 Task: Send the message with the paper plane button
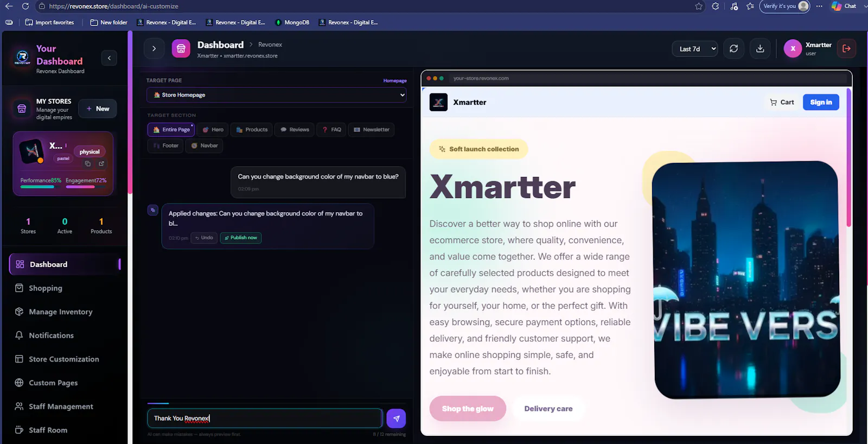pyautogui.click(x=397, y=418)
